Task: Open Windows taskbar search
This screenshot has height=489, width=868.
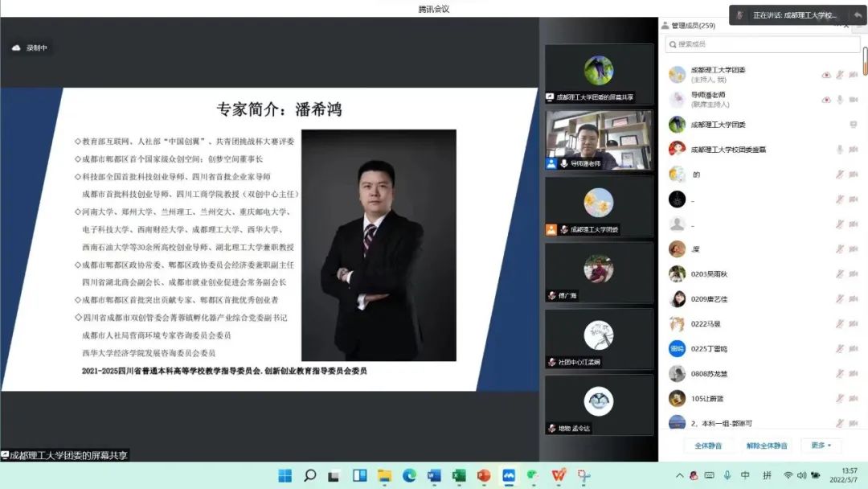Action: pos(310,475)
